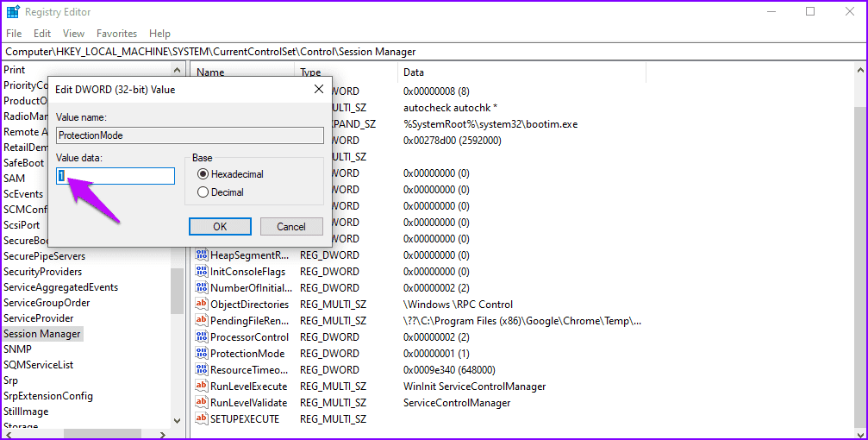Click the tree pane scroll up arrow
Viewport: 868px width, 440px height.
tap(178, 71)
